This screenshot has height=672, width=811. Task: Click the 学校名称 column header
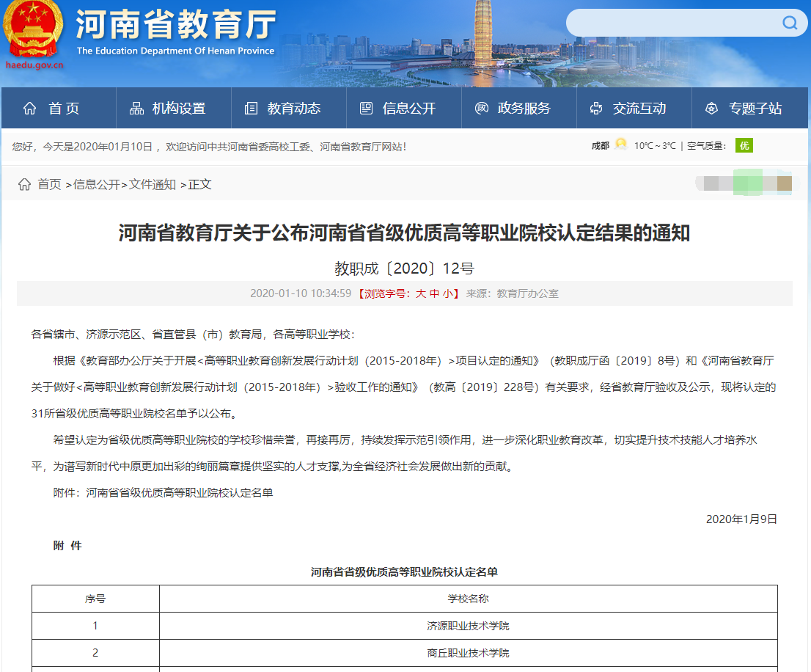[468, 599]
